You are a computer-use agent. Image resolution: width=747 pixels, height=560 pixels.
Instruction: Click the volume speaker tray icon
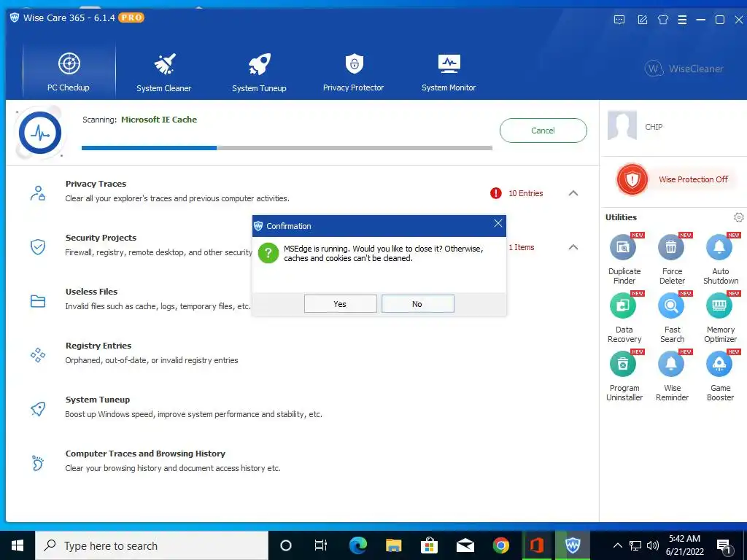coord(653,545)
